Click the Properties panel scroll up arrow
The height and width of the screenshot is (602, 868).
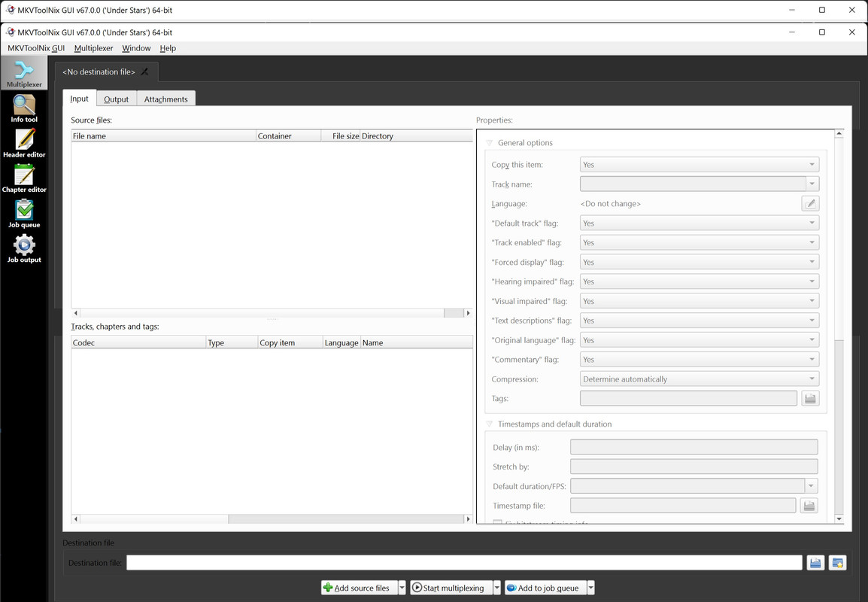(x=839, y=133)
